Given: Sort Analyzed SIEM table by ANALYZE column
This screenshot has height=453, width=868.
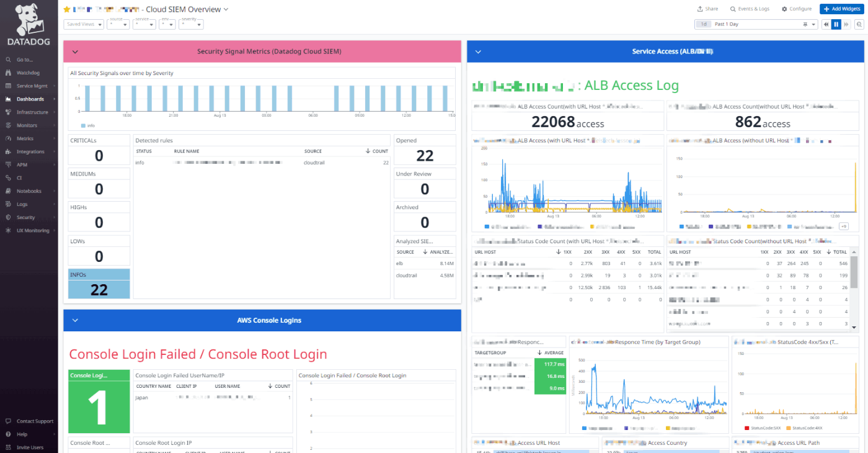Looking at the screenshot, I should [438, 252].
